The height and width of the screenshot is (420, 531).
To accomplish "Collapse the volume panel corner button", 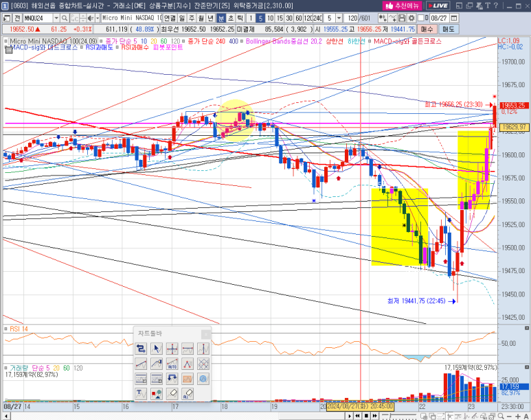I will [x=527, y=367].
